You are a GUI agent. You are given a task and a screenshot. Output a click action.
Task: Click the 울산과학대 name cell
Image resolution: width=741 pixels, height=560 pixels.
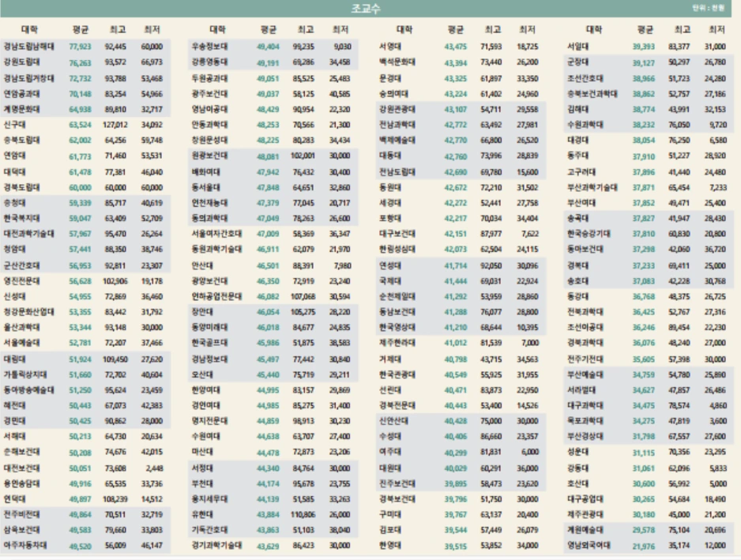(x=22, y=328)
